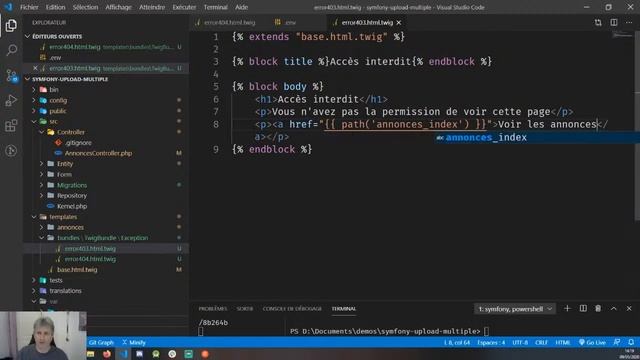Click the Git Graph status bar item
640x360 pixels.
[101, 342]
